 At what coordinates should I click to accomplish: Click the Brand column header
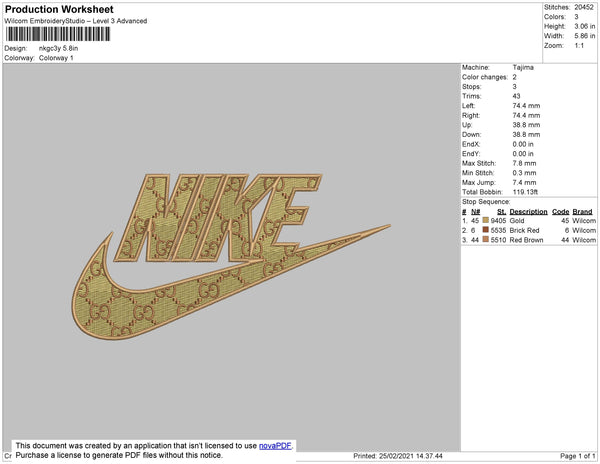pos(582,212)
